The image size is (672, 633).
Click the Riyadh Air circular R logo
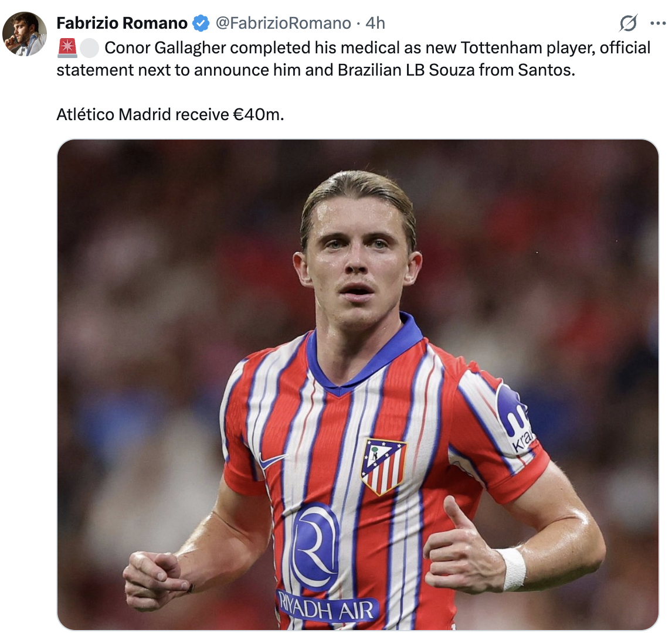(x=315, y=546)
